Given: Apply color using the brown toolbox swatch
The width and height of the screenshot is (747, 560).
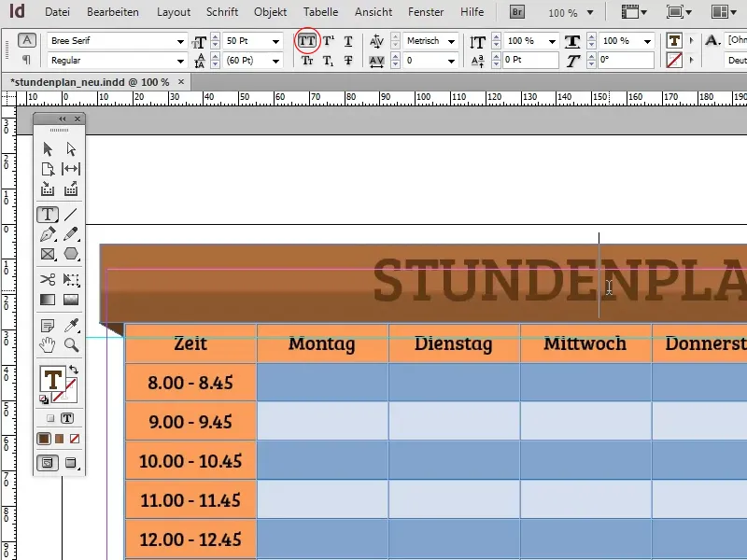Looking at the screenshot, I should tap(44, 439).
